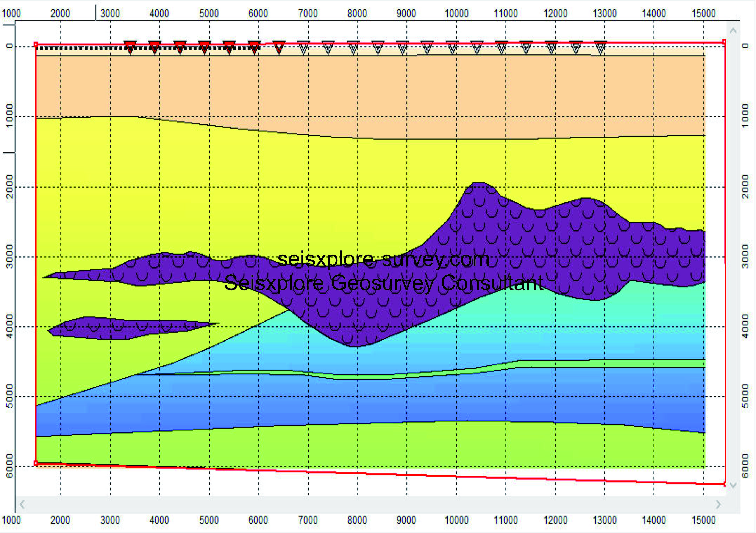Screen dimensions: 756x533
Task: Click the red boundary handle at the top-right corner
Action: [x=724, y=42]
